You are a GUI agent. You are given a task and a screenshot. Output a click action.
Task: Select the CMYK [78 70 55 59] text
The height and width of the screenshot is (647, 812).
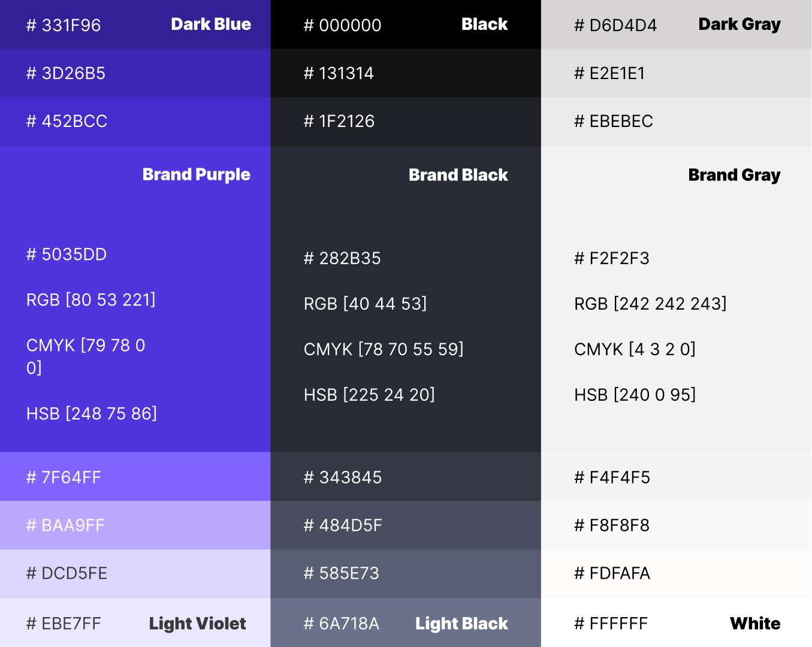[384, 349]
